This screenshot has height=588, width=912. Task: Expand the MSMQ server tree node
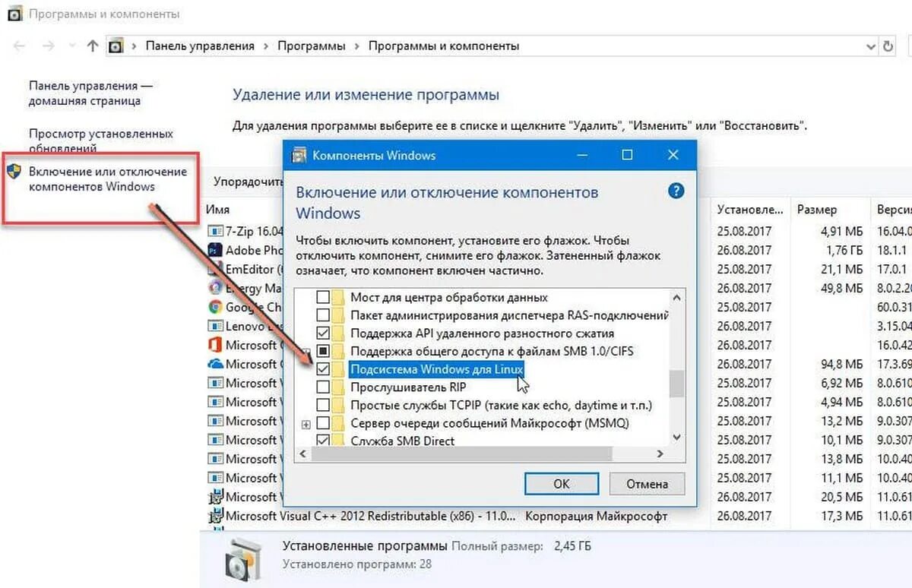pyautogui.click(x=306, y=423)
